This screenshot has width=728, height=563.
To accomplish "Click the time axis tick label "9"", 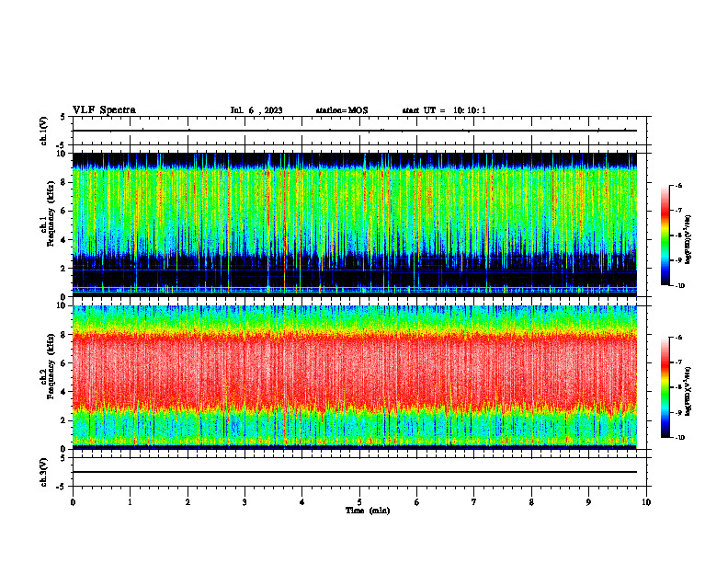I will [588, 502].
